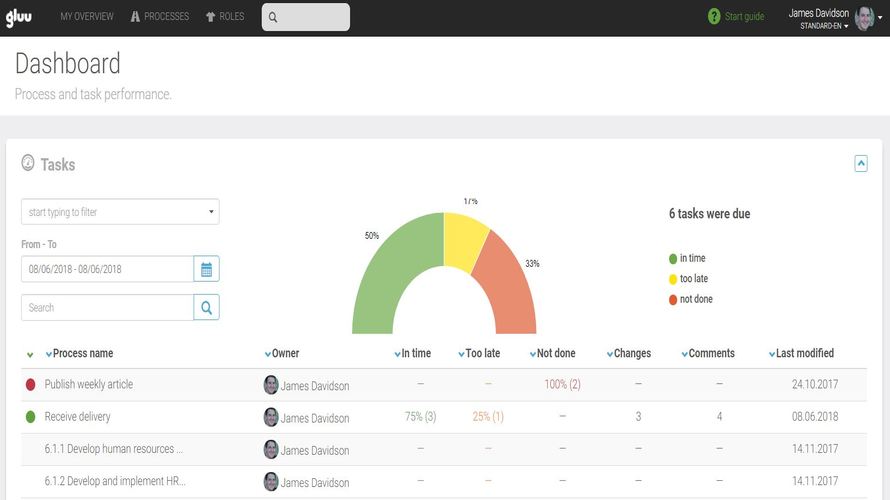The height and width of the screenshot is (500, 890).
Task: Open the 'Publish weekly article' process
Action: point(89,384)
